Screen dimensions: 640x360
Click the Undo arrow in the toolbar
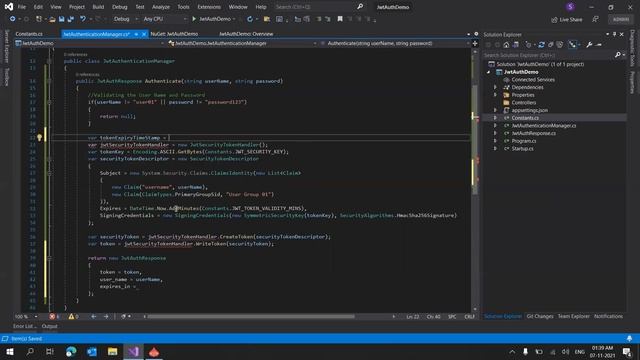83,19
